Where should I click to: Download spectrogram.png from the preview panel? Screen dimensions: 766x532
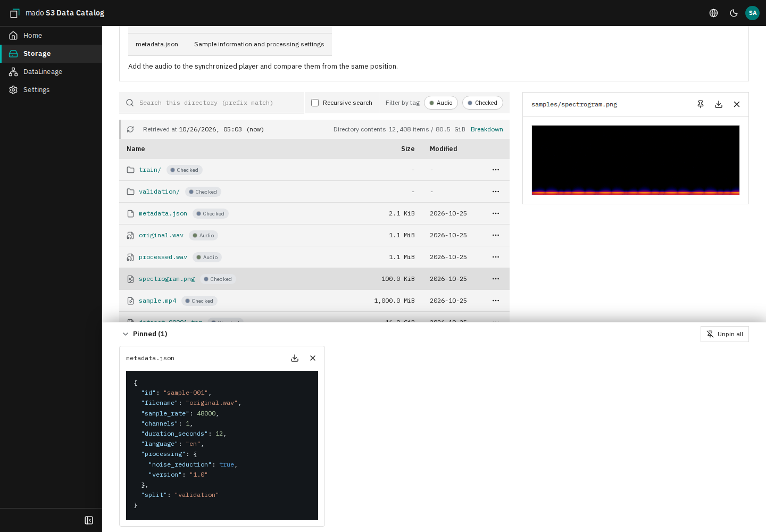click(x=719, y=104)
